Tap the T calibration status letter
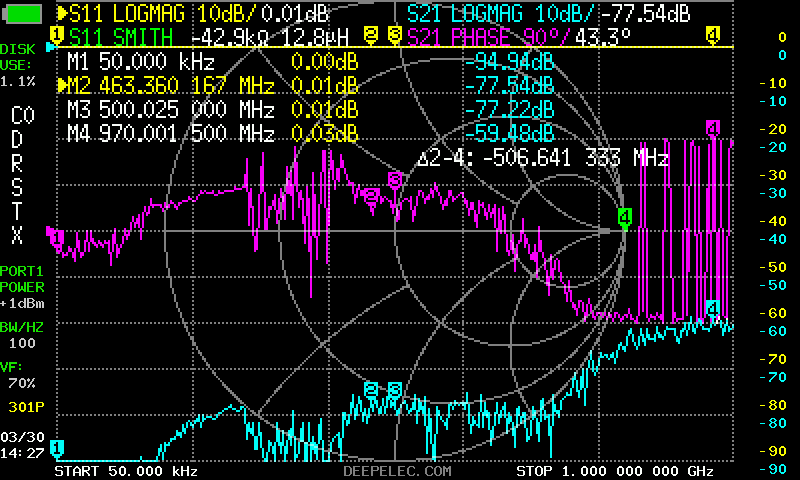This screenshot has height=480, width=800. tap(17, 211)
